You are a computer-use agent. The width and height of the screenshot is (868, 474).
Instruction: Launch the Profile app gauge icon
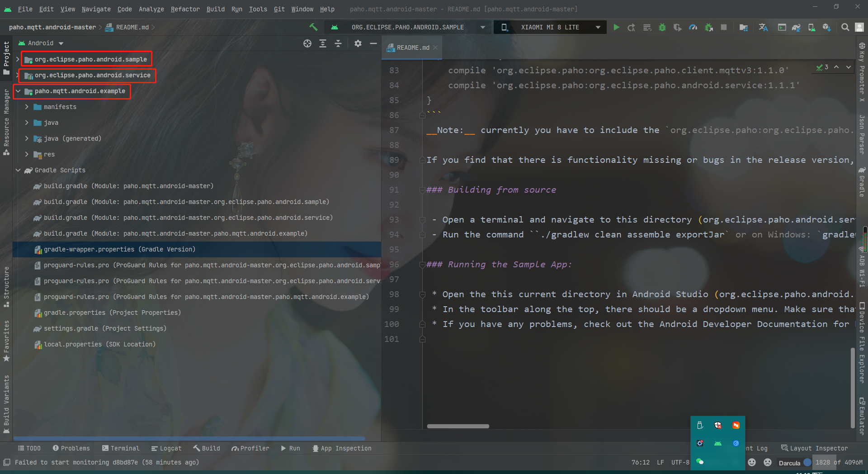pos(693,27)
